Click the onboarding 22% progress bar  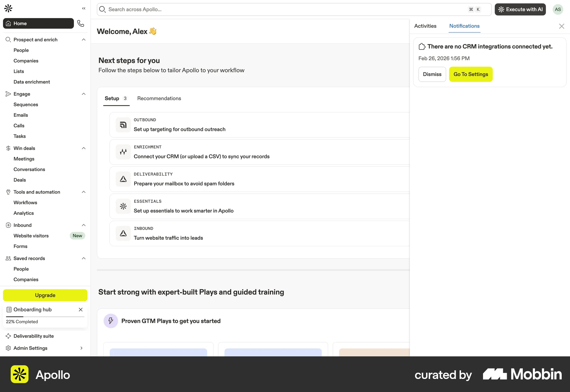pyautogui.click(x=45, y=317)
